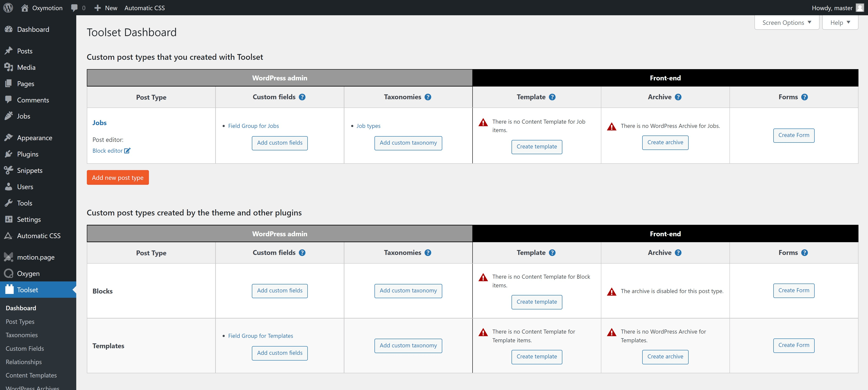Open Relationships in Toolset submenu
Viewport: 868px width, 390px height.
24,362
